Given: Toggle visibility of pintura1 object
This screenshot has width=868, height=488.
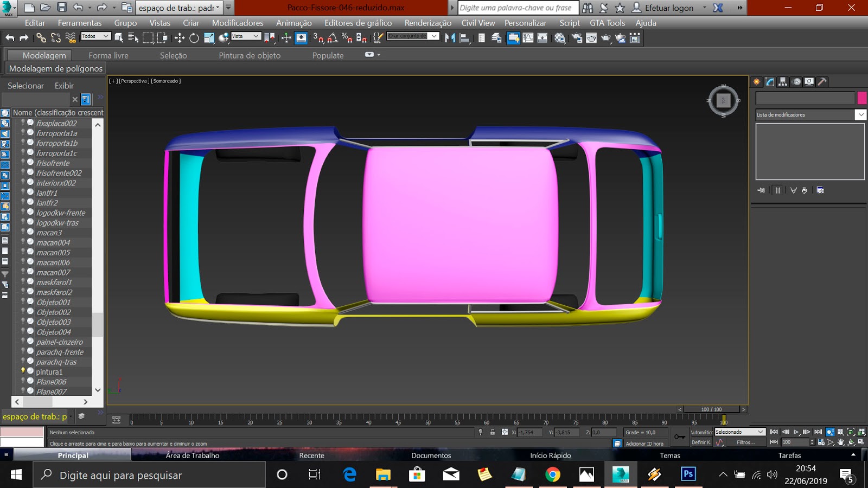Looking at the screenshot, I should tap(23, 371).
